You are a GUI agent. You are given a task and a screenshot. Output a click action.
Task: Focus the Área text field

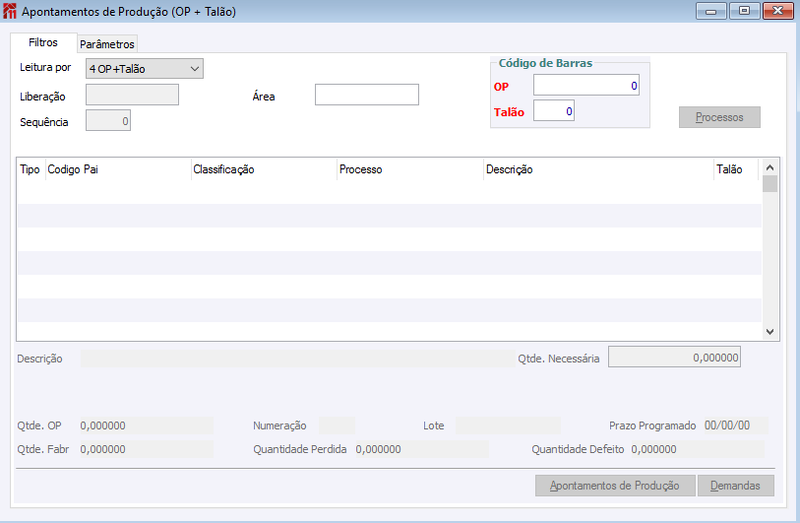[367, 95]
